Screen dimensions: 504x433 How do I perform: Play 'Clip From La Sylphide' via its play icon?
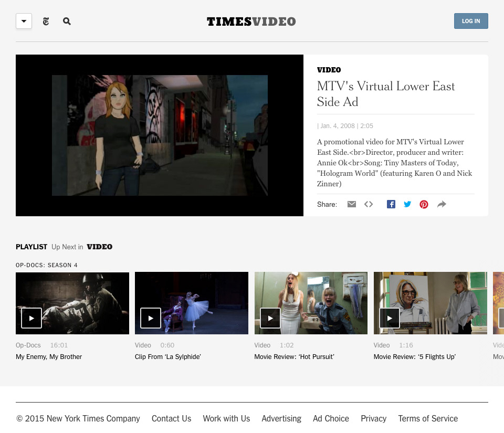click(151, 318)
